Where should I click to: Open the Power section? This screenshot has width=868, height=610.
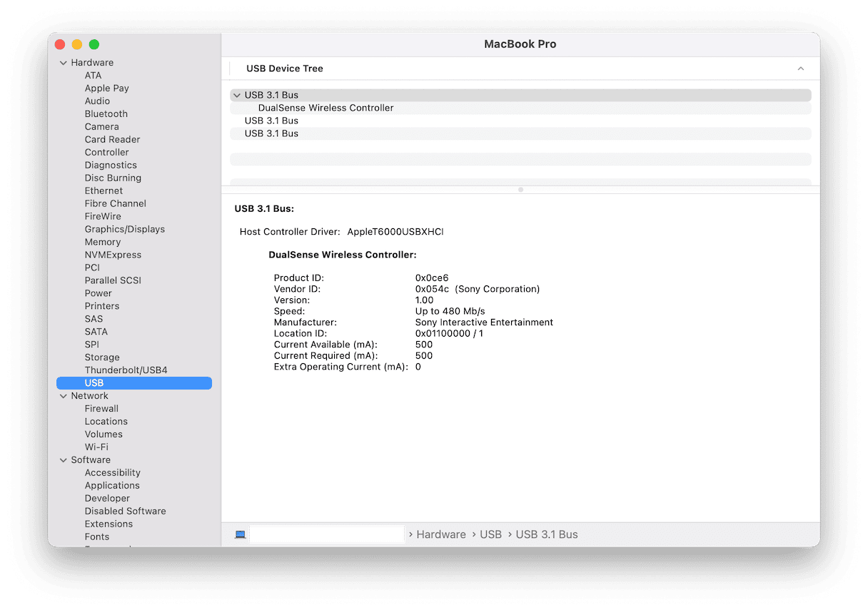(x=99, y=294)
